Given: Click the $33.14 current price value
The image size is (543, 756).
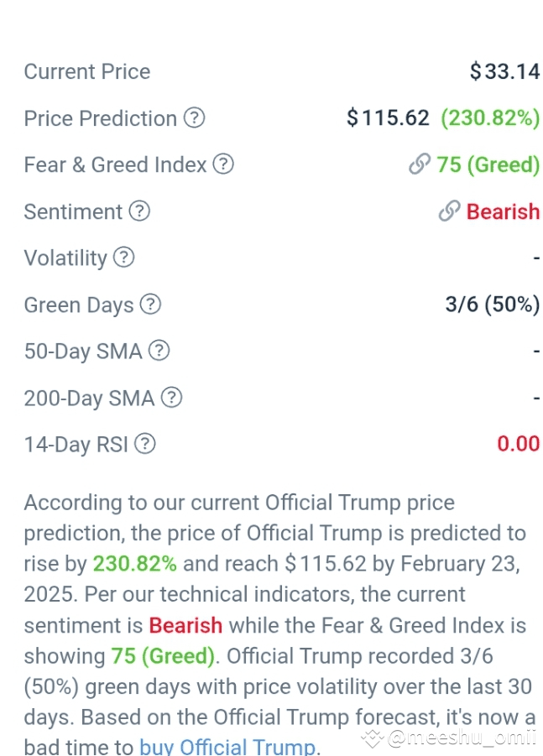Looking at the screenshot, I should [x=505, y=71].
